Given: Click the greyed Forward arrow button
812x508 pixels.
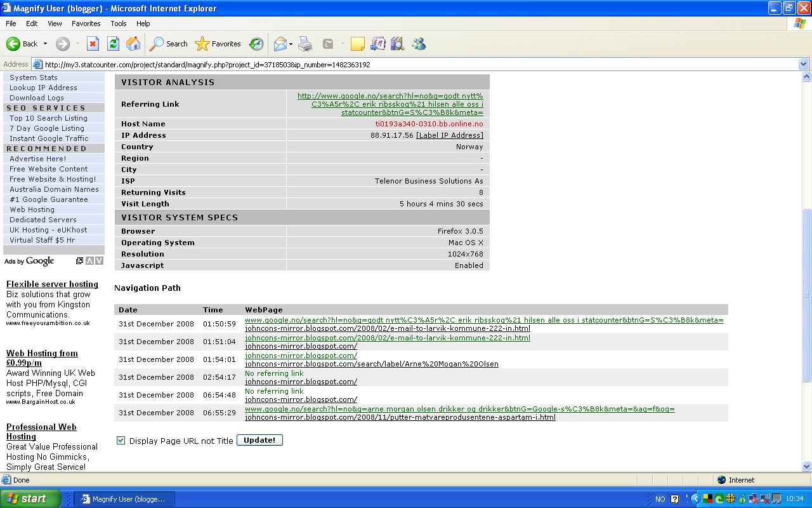Looking at the screenshot, I should pyautogui.click(x=62, y=44).
